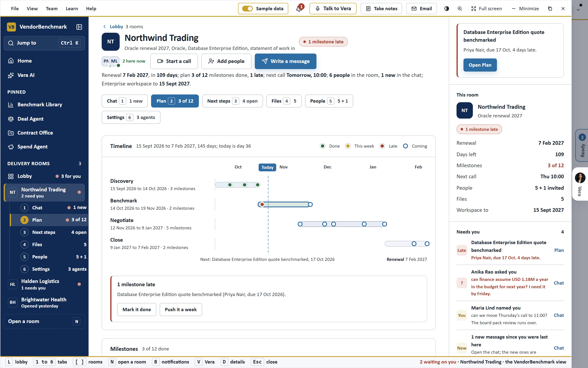Switch to the Settings tab with 3 agents

pos(131,117)
